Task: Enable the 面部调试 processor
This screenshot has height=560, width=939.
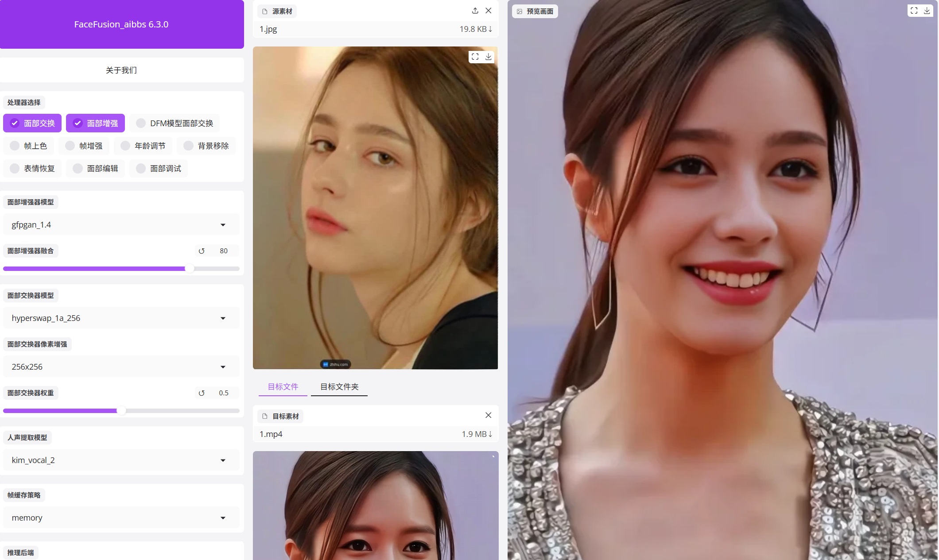Action: click(x=159, y=168)
